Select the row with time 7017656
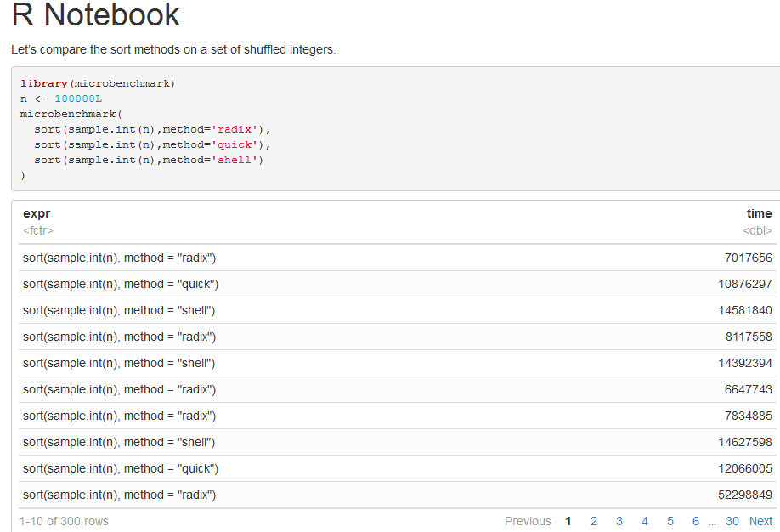This screenshot has width=780, height=532. [396, 258]
